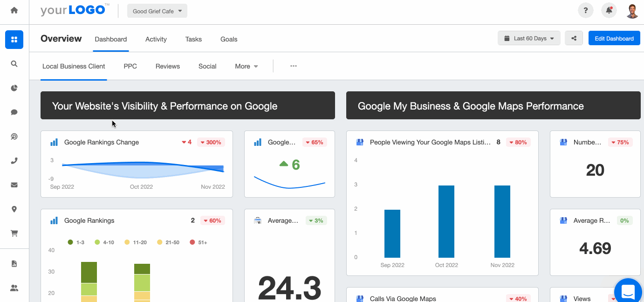Toggle the 51+ legend series
The height and width of the screenshot is (302, 644).
coord(199,242)
